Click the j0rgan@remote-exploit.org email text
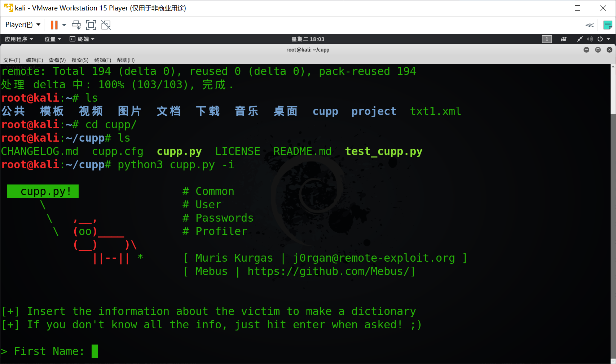Image resolution: width=616 pixels, height=364 pixels. pyautogui.click(x=374, y=258)
